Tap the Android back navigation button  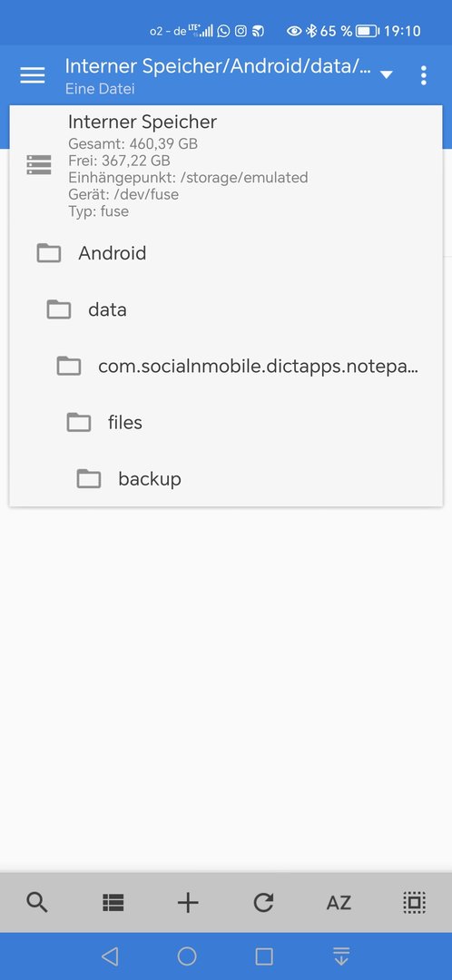pos(110,955)
